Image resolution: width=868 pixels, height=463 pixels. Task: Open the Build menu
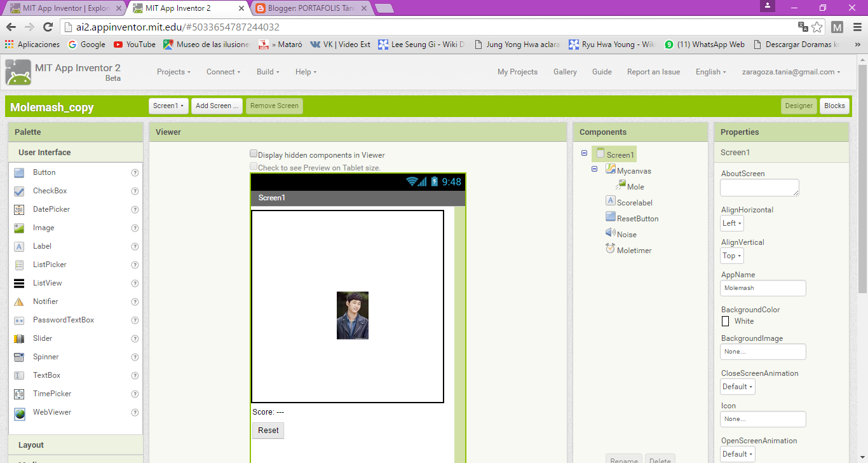pos(268,72)
